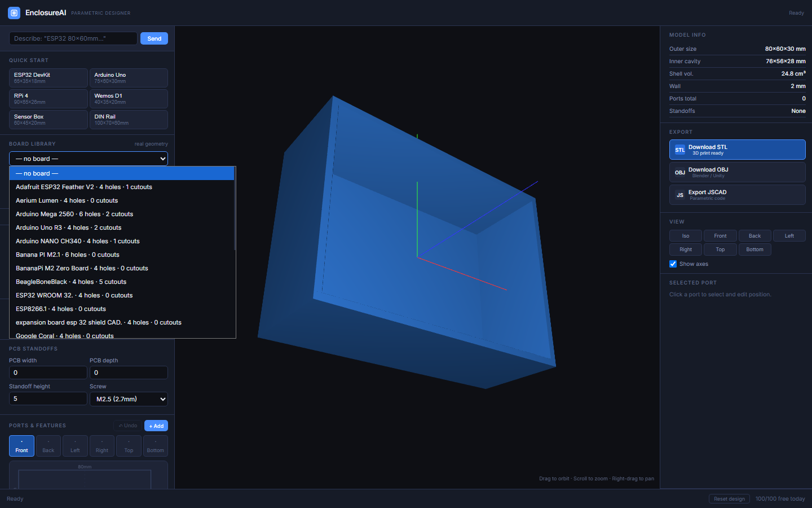Set camera to Front view
Viewport: 812px width, 508px height.
point(720,236)
